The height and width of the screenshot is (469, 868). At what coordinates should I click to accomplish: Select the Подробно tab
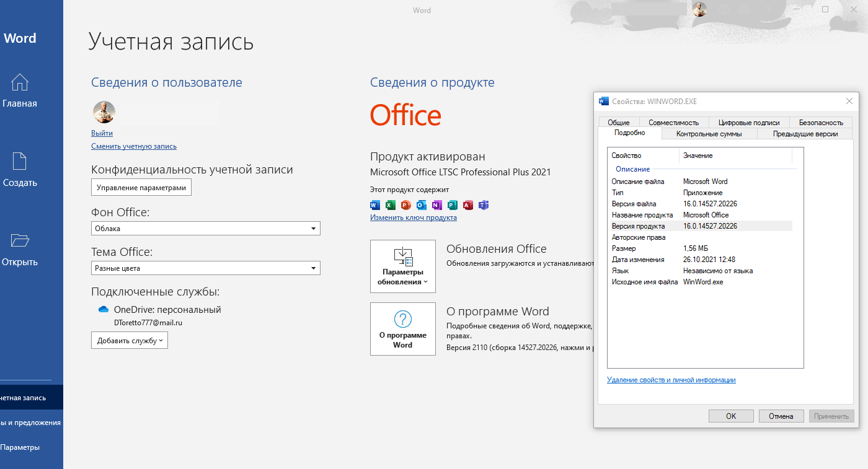630,133
